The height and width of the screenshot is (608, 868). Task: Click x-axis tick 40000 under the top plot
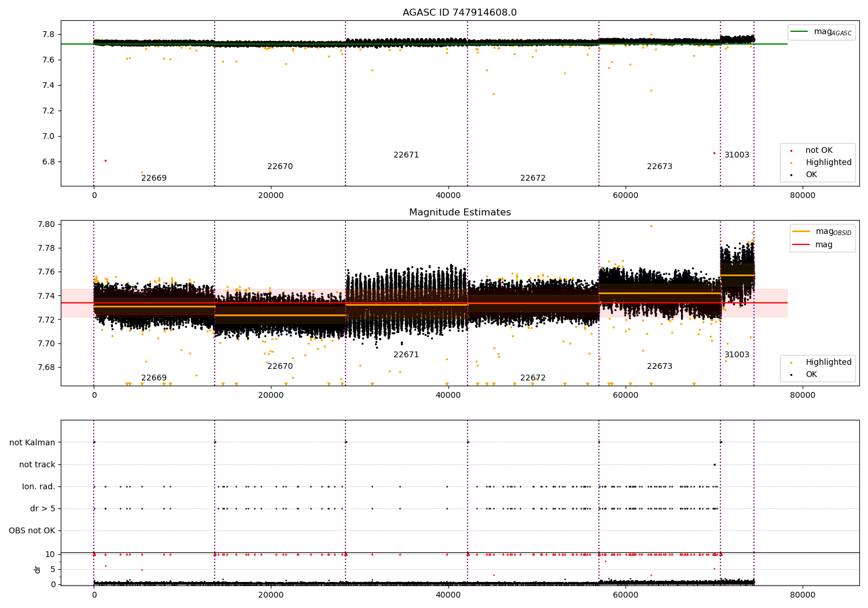448,196
